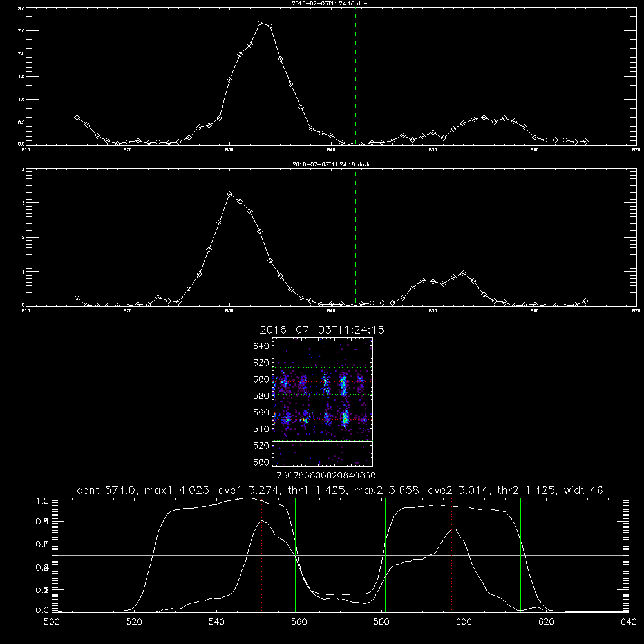The height and width of the screenshot is (644, 644).
Task: Click the '500' label on bottom plot x-axis
Action: coord(52,622)
